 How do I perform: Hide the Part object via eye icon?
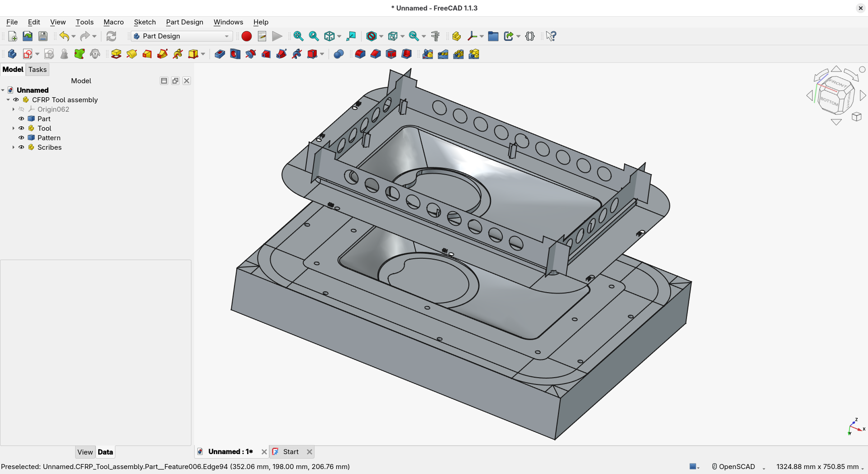pos(21,118)
